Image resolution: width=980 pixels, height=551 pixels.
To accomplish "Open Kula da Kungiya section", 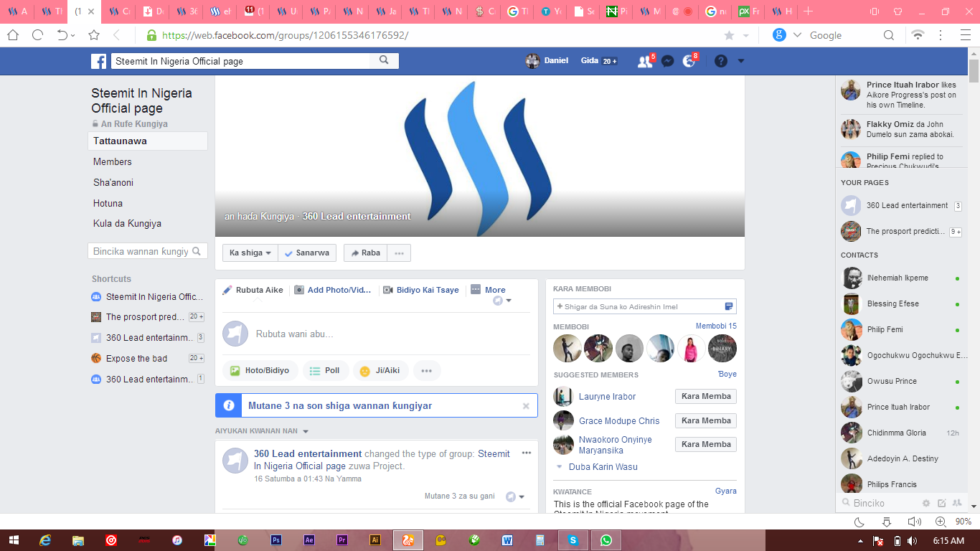I will tap(127, 223).
